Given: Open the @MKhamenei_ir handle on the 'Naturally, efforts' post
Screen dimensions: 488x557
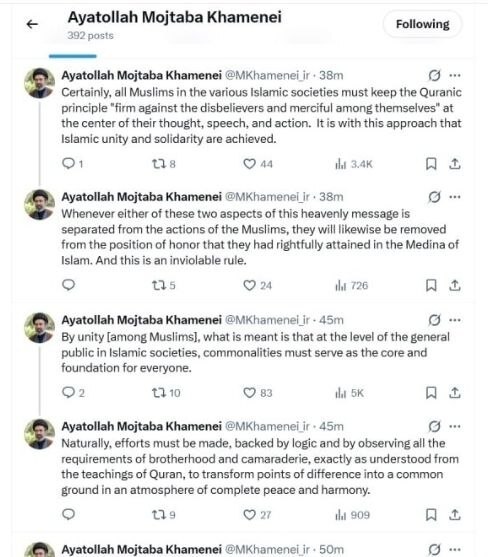Looking at the screenshot, I should pyautogui.click(x=267, y=426).
